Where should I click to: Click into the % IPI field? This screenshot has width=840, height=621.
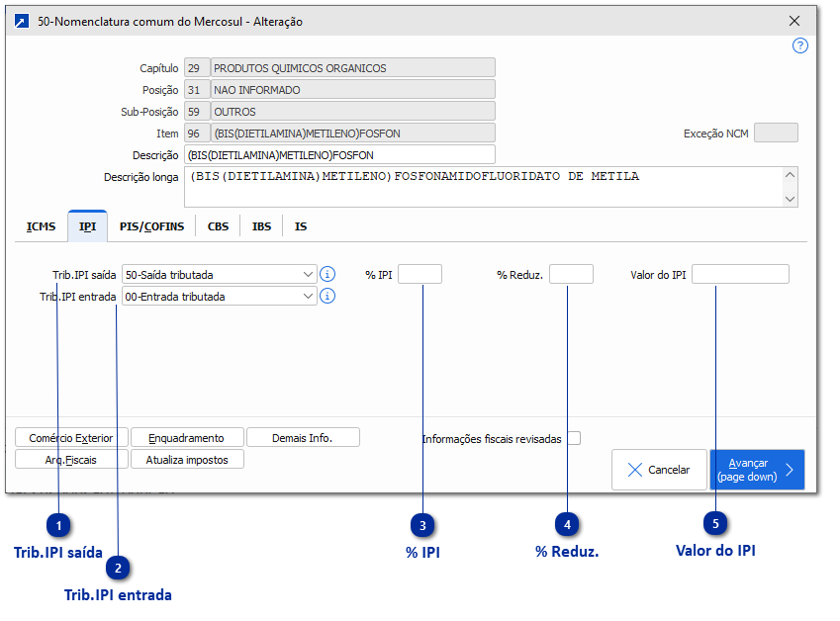tap(420, 274)
